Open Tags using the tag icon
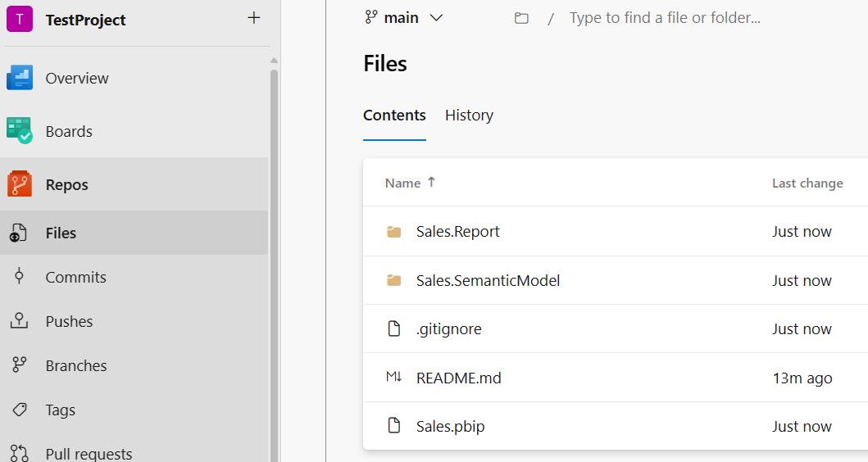This screenshot has width=868, height=462. tap(19, 410)
